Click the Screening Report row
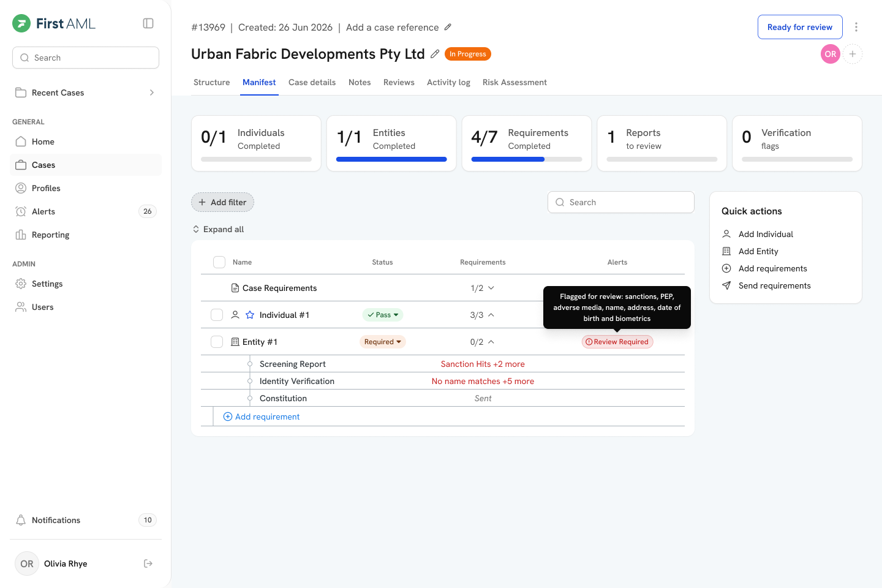 click(x=443, y=364)
